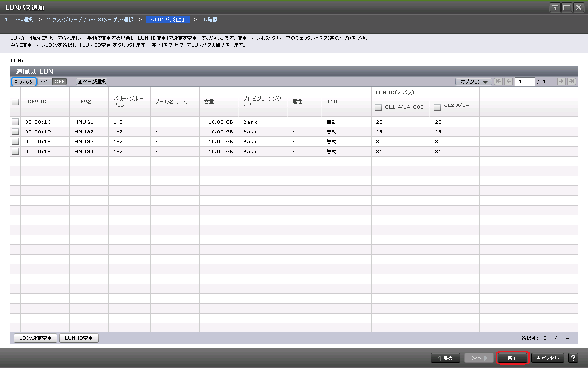Go to step 2 ホストグループ / iSCSIターゲット選択
588x368 pixels.
(x=90, y=20)
